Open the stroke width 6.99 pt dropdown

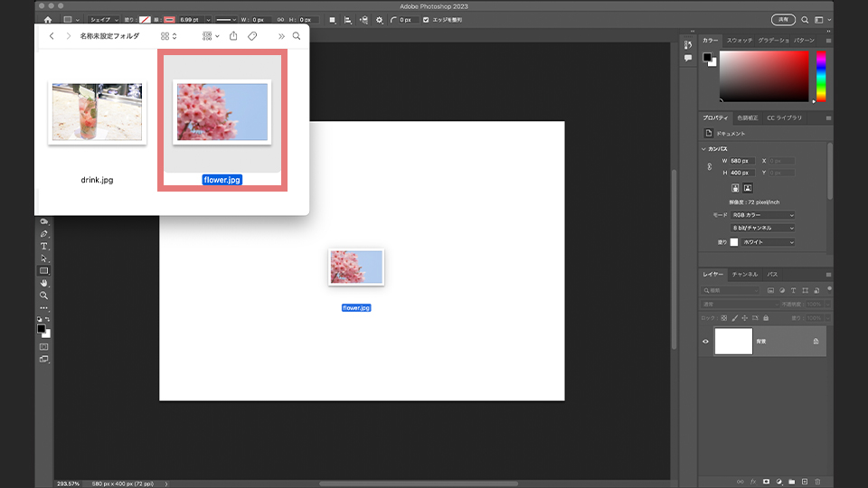click(x=208, y=20)
